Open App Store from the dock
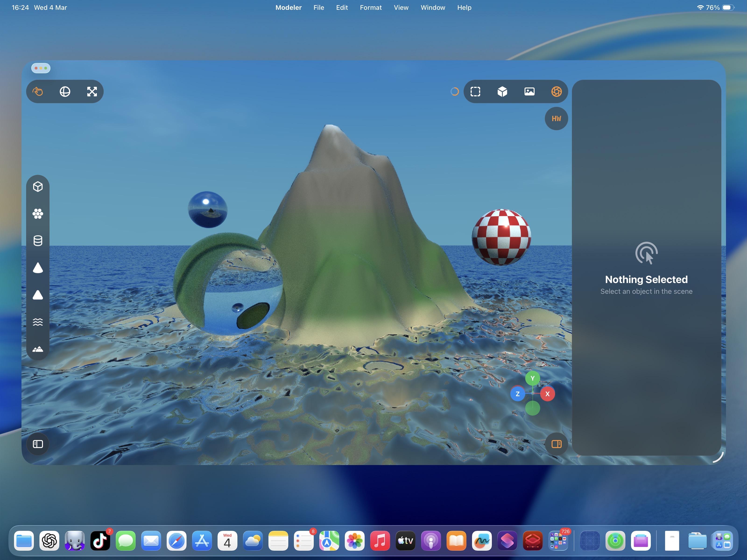 click(x=202, y=541)
